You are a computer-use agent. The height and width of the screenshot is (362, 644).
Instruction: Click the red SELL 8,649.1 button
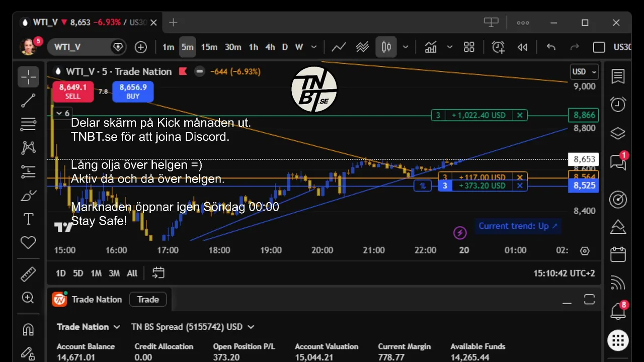[73, 92]
